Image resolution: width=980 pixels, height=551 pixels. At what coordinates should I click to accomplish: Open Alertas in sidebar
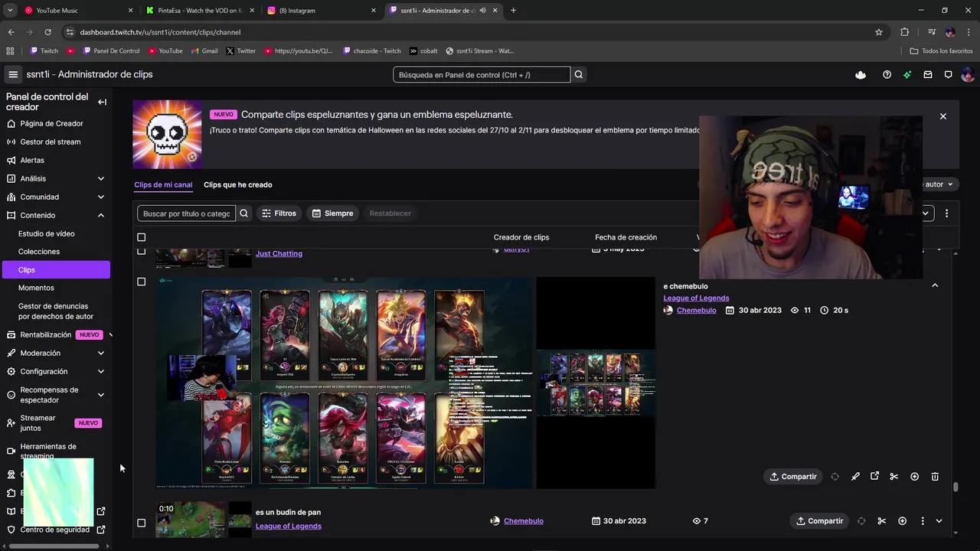pyautogui.click(x=32, y=160)
